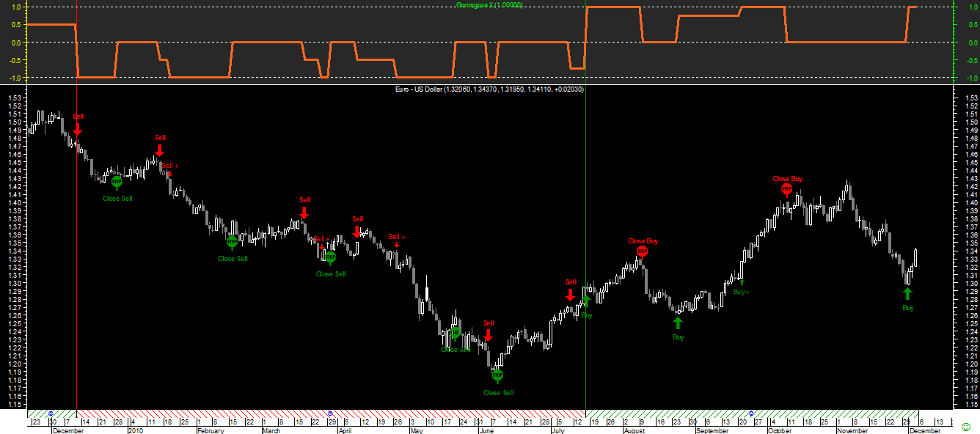This screenshot has width=980, height=434.
Task: Select the late-March green Close Sell STOP icon
Action: click(330, 257)
